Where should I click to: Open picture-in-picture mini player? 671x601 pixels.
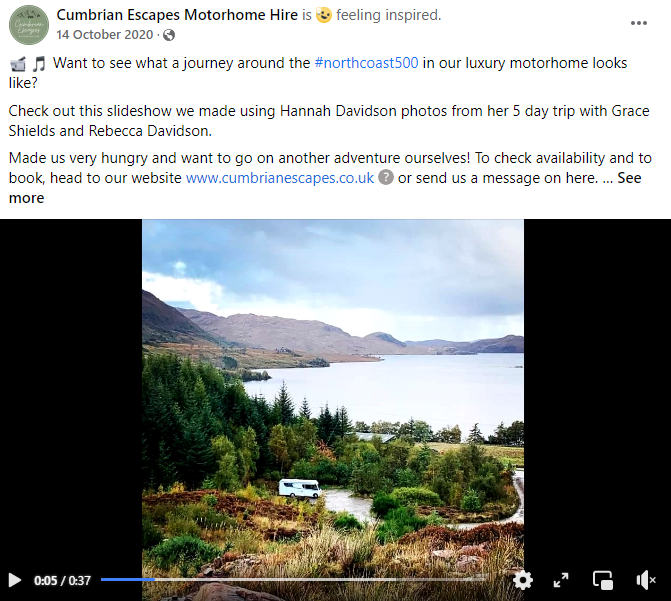pos(603,580)
